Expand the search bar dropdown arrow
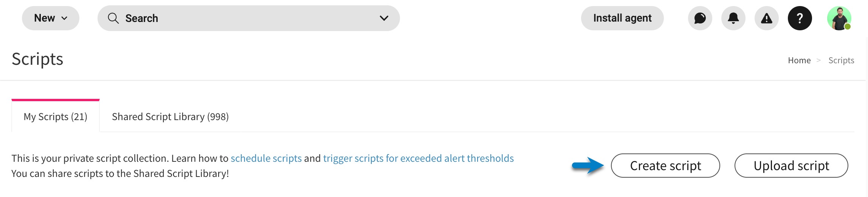This screenshot has width=868, height=197. 384,18
